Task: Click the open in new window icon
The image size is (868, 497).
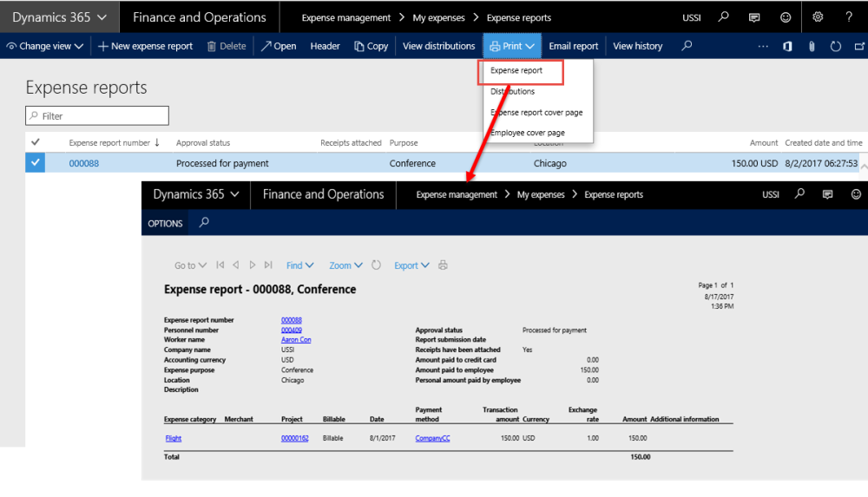Action: 859,47
